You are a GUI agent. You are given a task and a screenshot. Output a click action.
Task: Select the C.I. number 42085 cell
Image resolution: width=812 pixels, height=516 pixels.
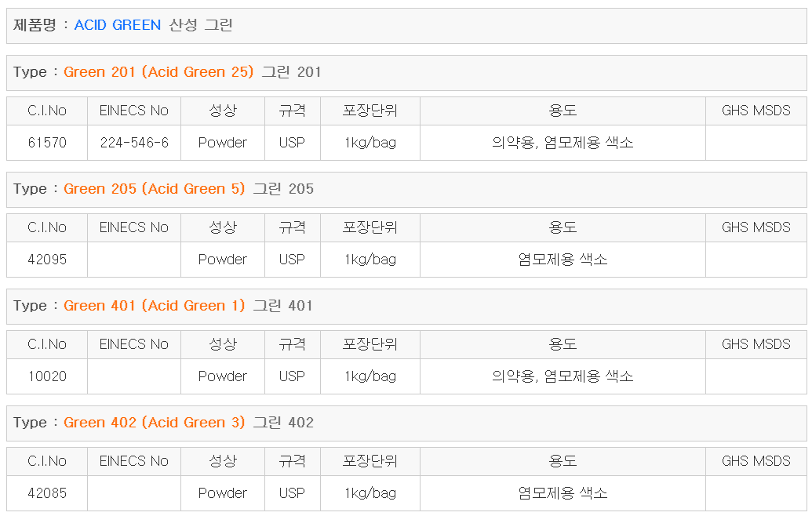click(47, 493)
